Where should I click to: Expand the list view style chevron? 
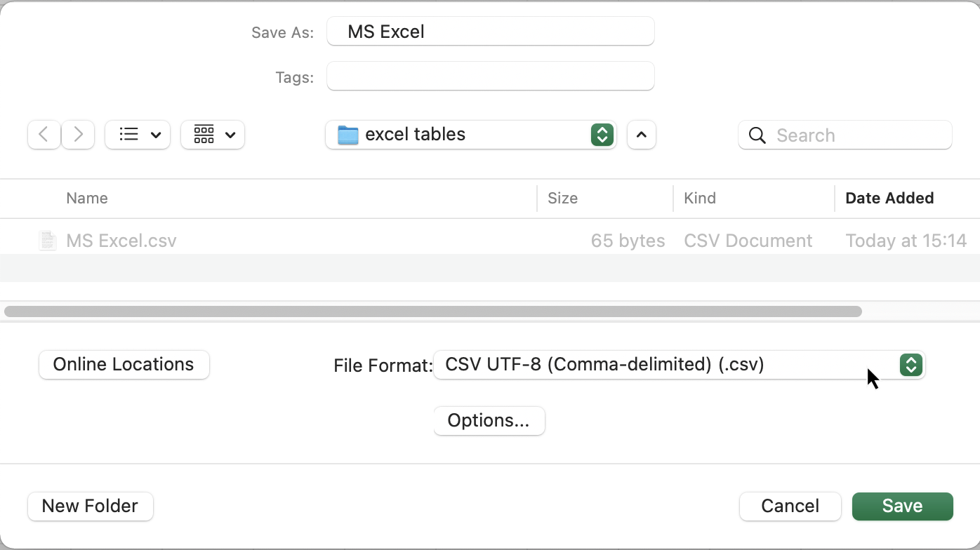pos(156,135)
